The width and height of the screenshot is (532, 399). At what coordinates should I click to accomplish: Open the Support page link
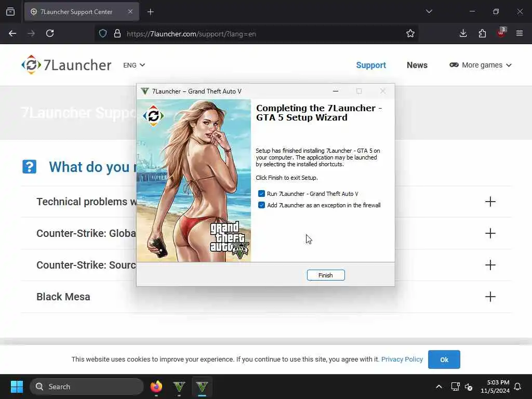coord(371,65)
